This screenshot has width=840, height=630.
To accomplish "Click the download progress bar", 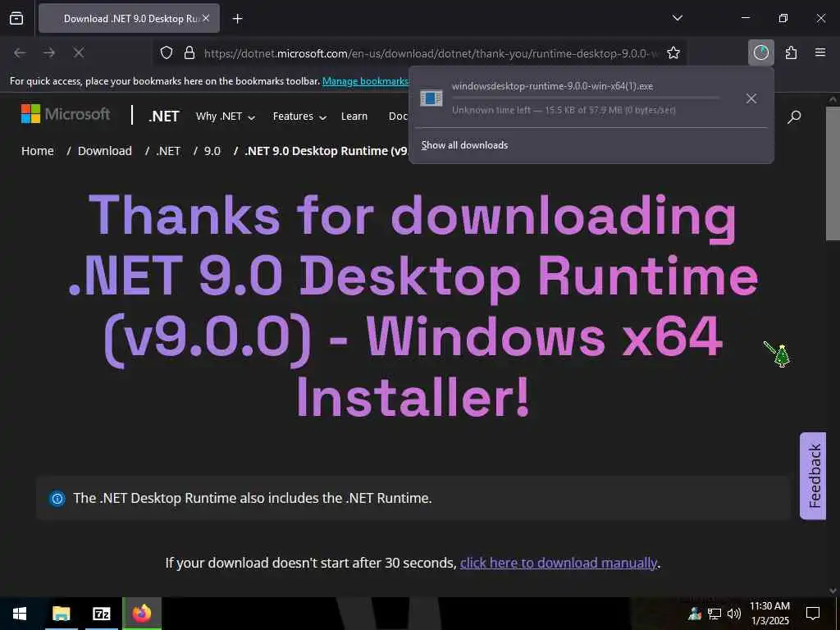I will (x=586, y=98).
